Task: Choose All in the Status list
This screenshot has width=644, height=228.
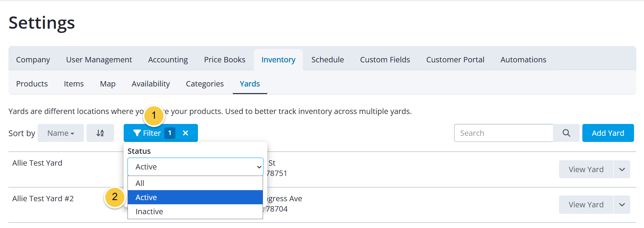Action: [x=195, y=183]
